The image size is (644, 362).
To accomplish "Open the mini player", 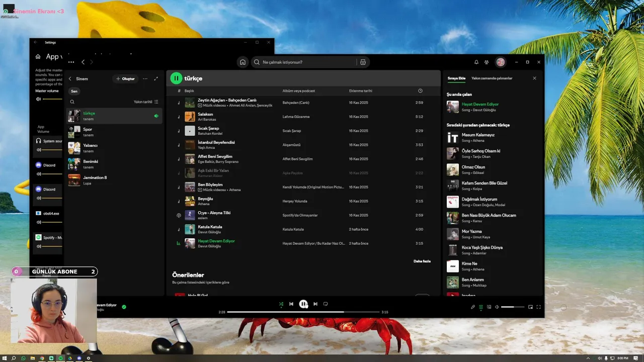I will pyautogui.click(x=530, y=307).
